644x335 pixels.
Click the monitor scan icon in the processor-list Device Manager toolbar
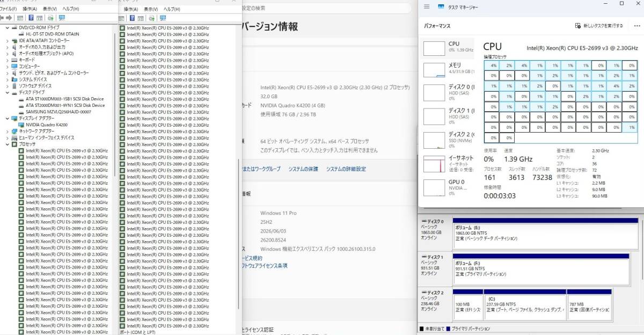click(x=163, y=18)
